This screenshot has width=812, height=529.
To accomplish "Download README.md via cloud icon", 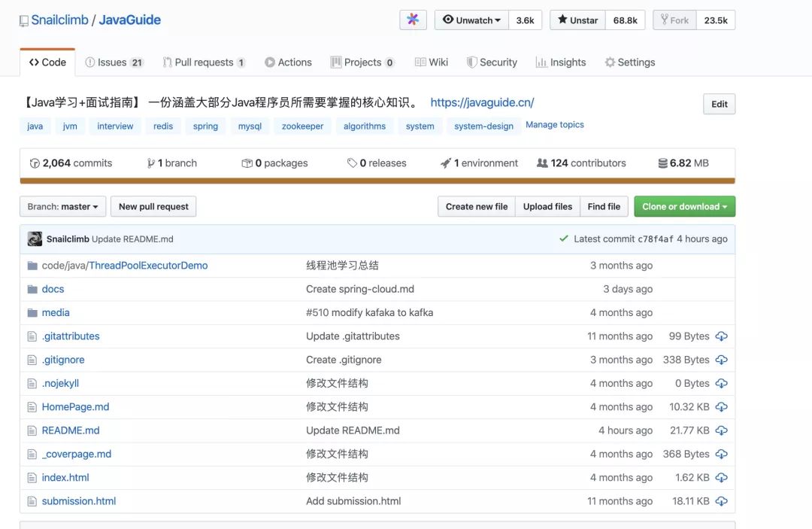I will [x=721, y=430].
